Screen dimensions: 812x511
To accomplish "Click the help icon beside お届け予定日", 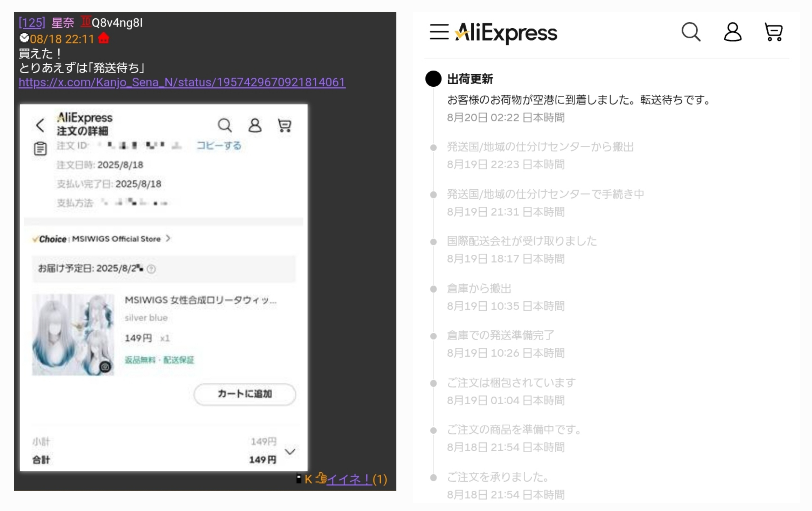I will click(151, 269).
